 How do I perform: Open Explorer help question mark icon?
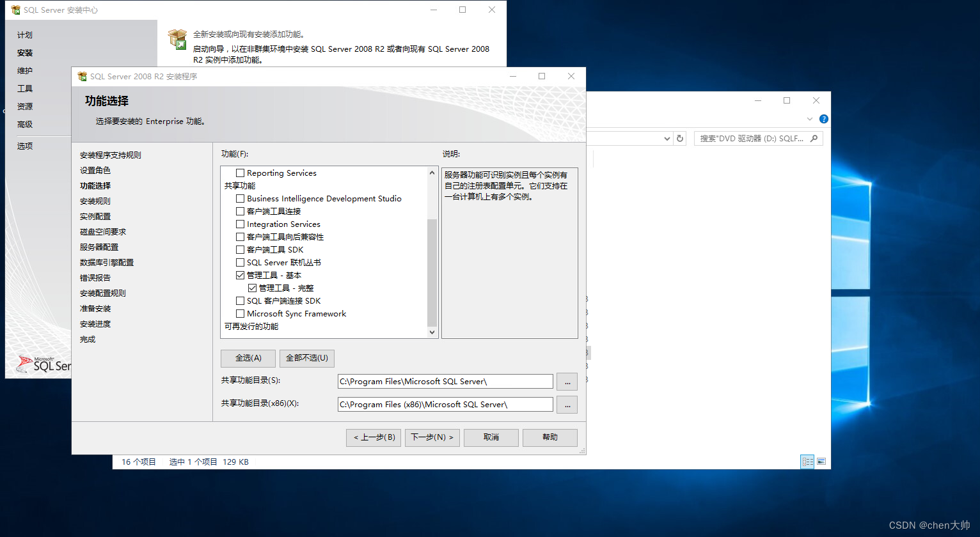824,119
